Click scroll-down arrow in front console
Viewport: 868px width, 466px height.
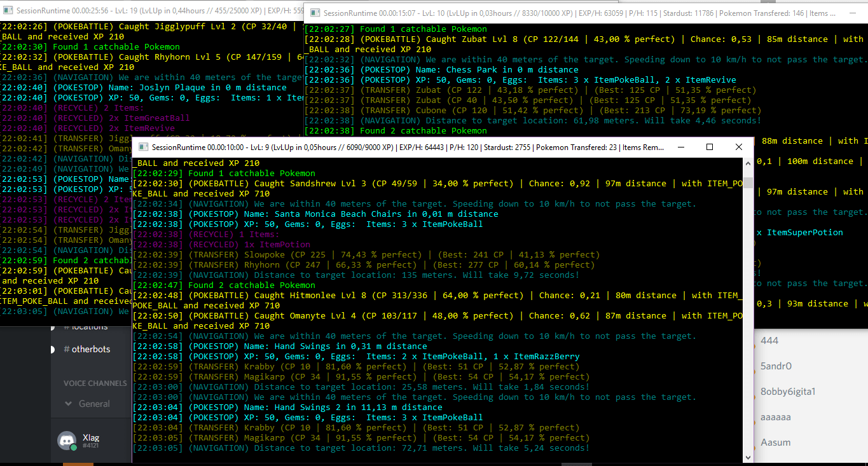pos(748,456)
